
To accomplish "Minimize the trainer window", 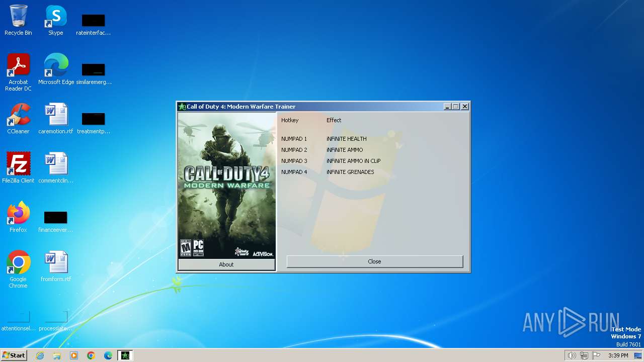I will (447, 107).
